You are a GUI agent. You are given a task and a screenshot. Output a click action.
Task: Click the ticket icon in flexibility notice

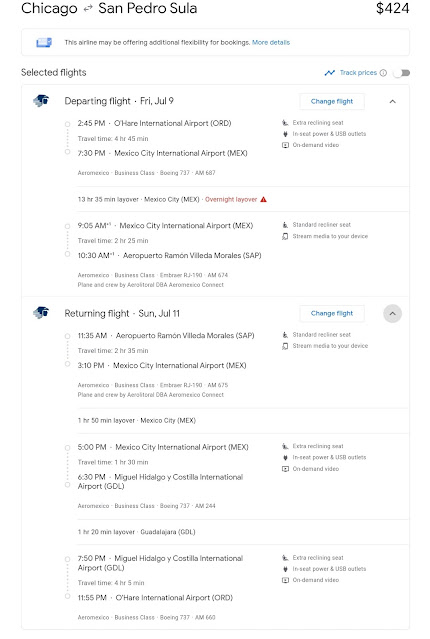click(44, 42)
